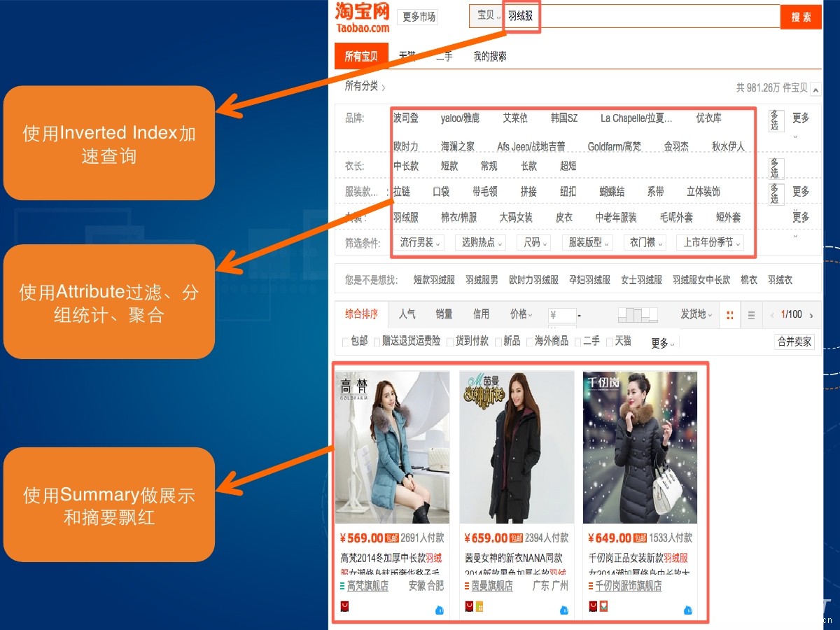Screen dimensions: 840x630
Task: Expand 更多 next to 天猫 checkbox
Action: 664,344
